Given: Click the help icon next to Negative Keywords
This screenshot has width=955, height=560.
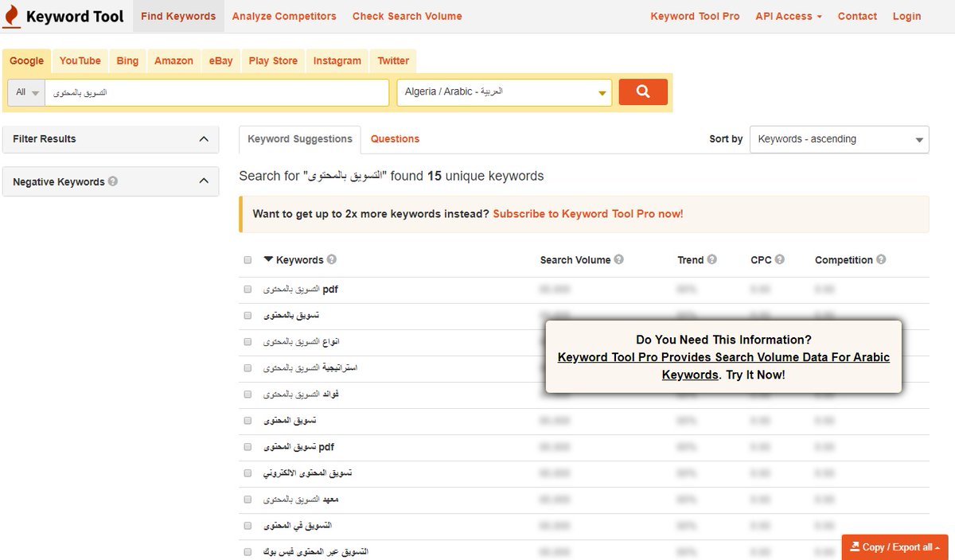Looking at the screenshot, I should (x=113, y=181).
